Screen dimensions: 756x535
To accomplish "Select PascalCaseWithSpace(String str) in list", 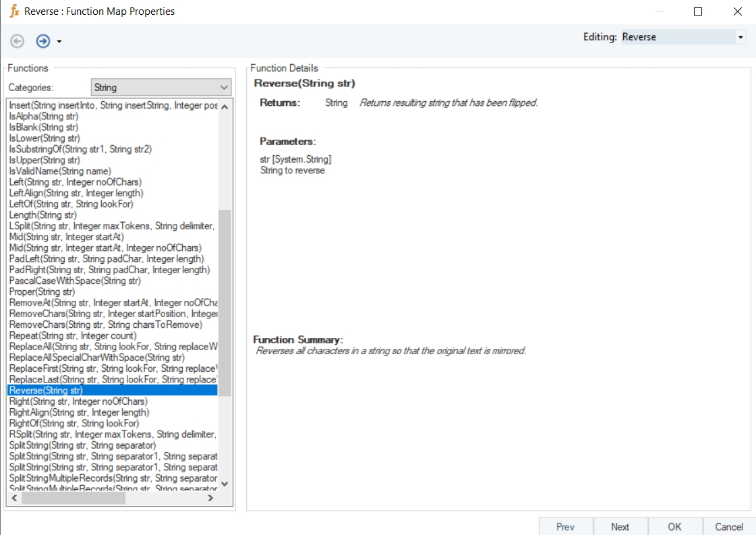I will (x=75, y=281).
